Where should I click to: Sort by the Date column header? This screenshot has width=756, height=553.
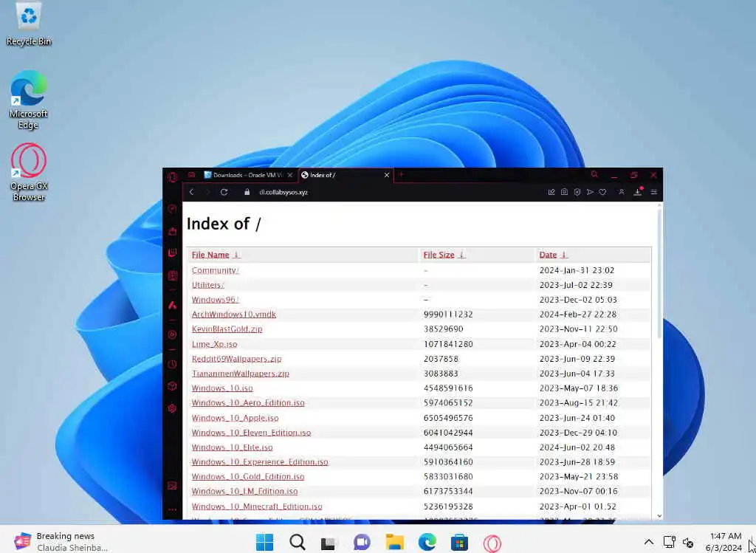pyautogui.click(x=548, y=255)
